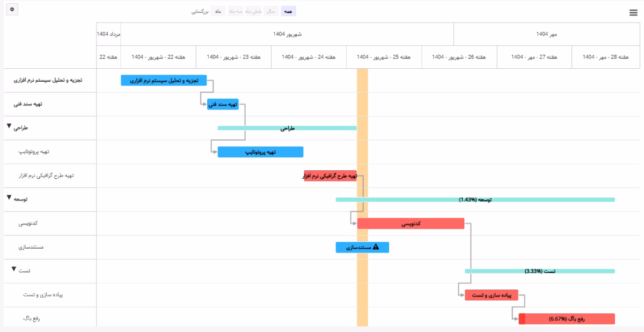Image resolution: width=644 pixels, height=332 pixels.
Task: Collapse the توسعه group triangle
Action: click(x=9, y=198)
